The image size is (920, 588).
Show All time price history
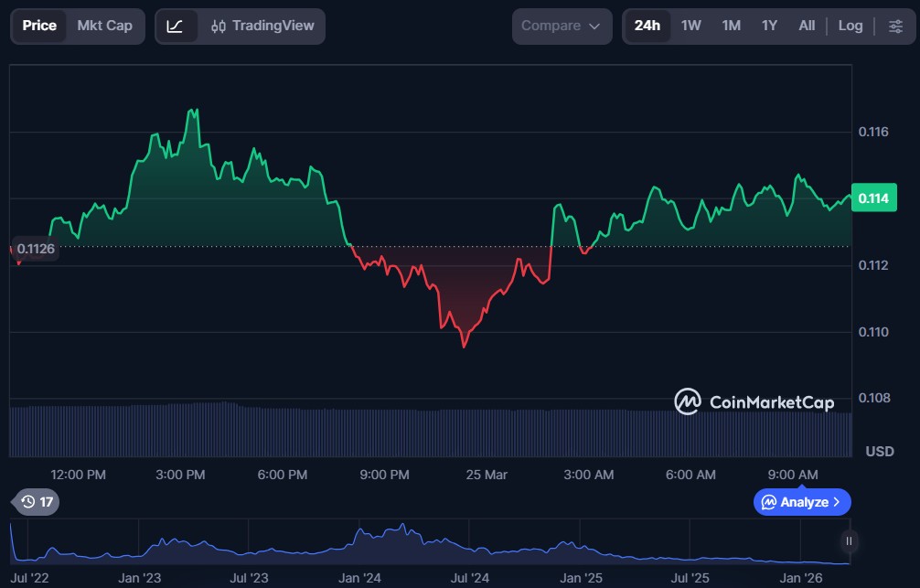tap(807, 26)
